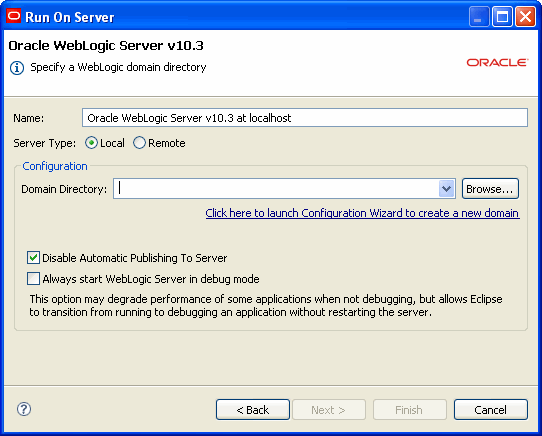Click the Oracle WebLogic Server v10.3 heading
Image resolution: width=542 pixels, height=436 pixels.
[106, 46]
